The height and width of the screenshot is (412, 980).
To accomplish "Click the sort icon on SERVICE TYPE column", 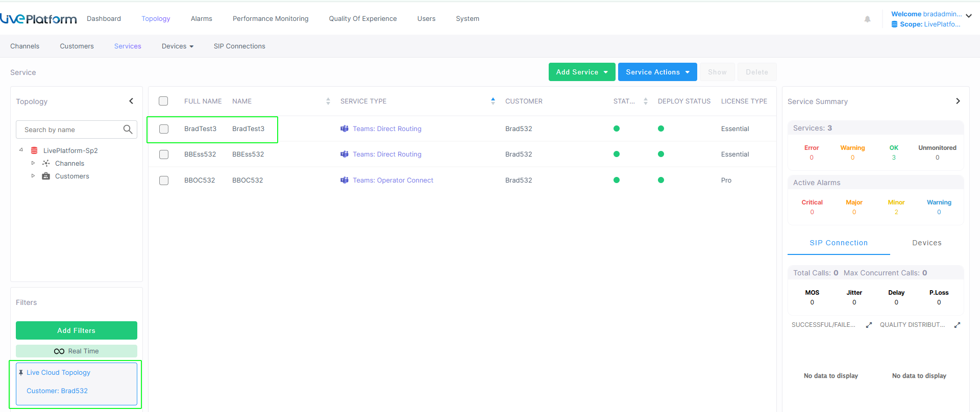I will [493, 101].
